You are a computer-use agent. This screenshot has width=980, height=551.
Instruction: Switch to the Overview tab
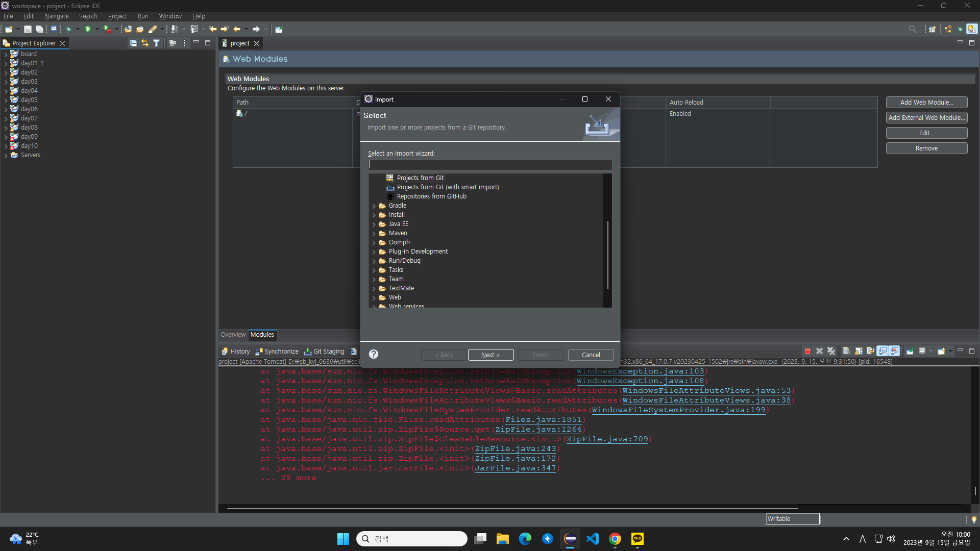pyautogui.click(x=233, y=335)
